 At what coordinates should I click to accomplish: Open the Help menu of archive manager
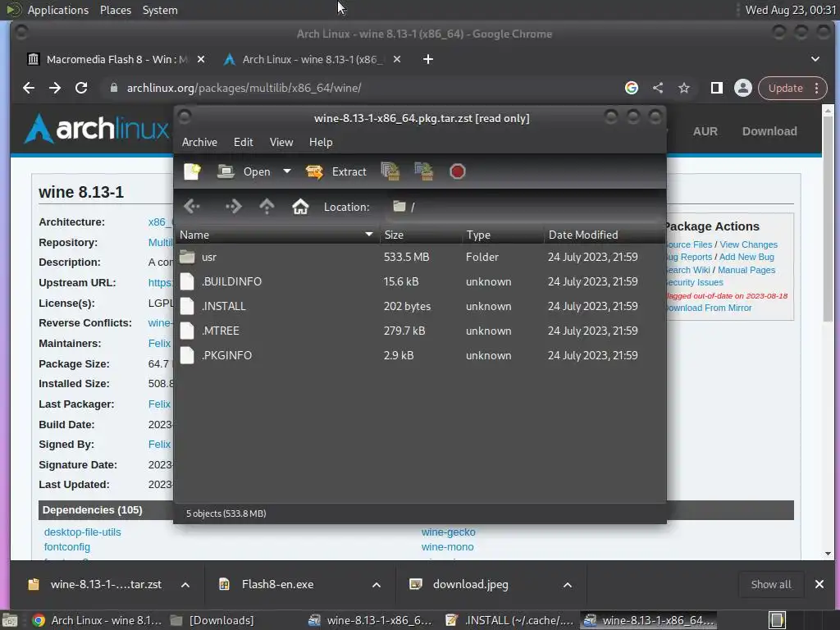pyautogui.click(x=321, y=142)
